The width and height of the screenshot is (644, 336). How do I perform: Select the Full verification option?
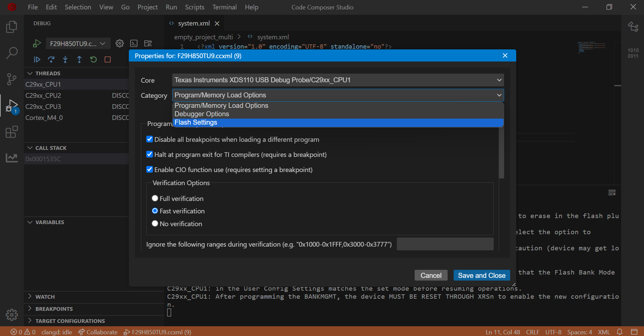[x=155, y=198]
